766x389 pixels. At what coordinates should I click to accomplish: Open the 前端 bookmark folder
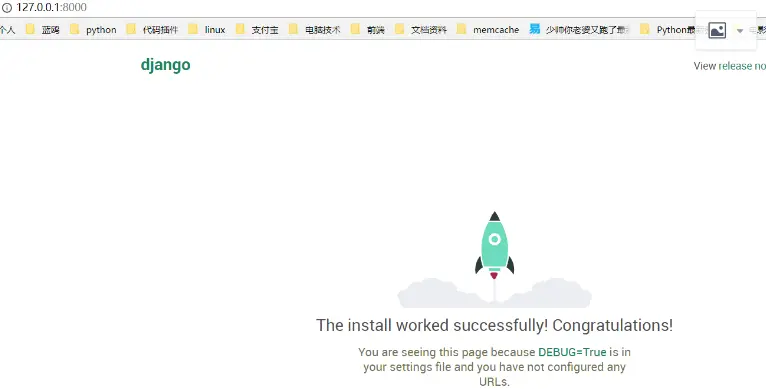tap(367, 30)
